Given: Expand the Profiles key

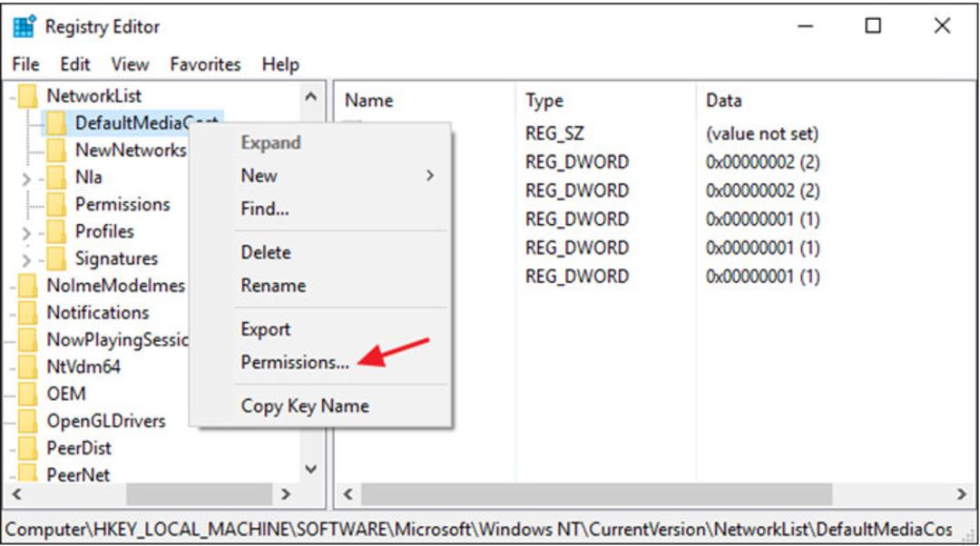Looking at the screenshot, I should 26,234.
